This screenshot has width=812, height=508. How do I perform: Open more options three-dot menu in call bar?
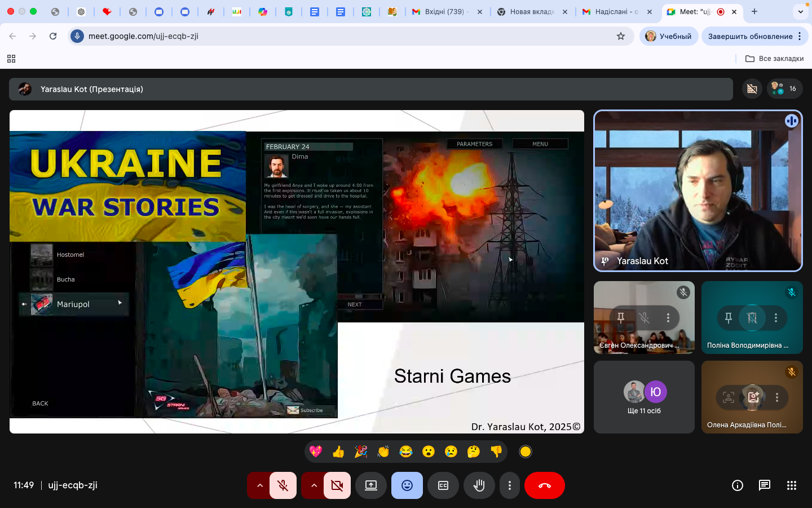tap(510, 485)
